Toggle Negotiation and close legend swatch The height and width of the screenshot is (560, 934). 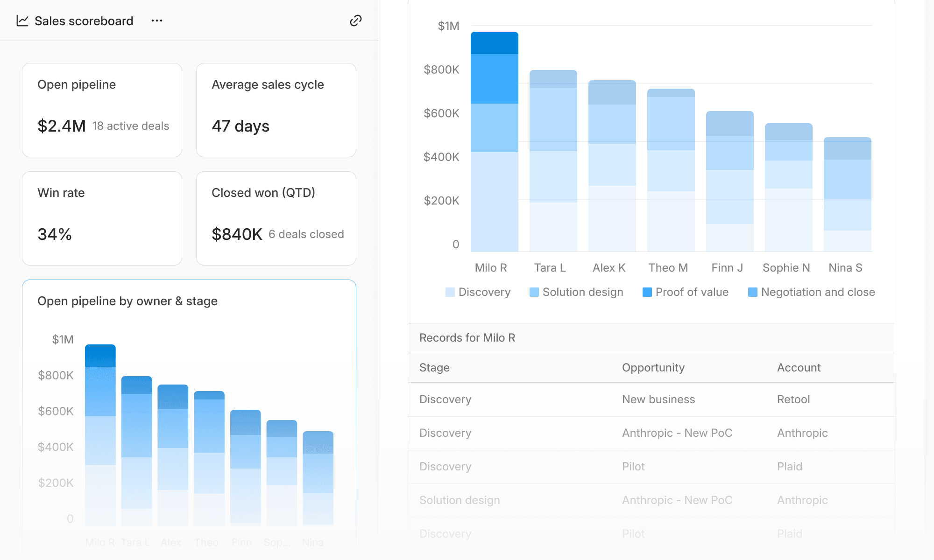(x=753, y=292)
